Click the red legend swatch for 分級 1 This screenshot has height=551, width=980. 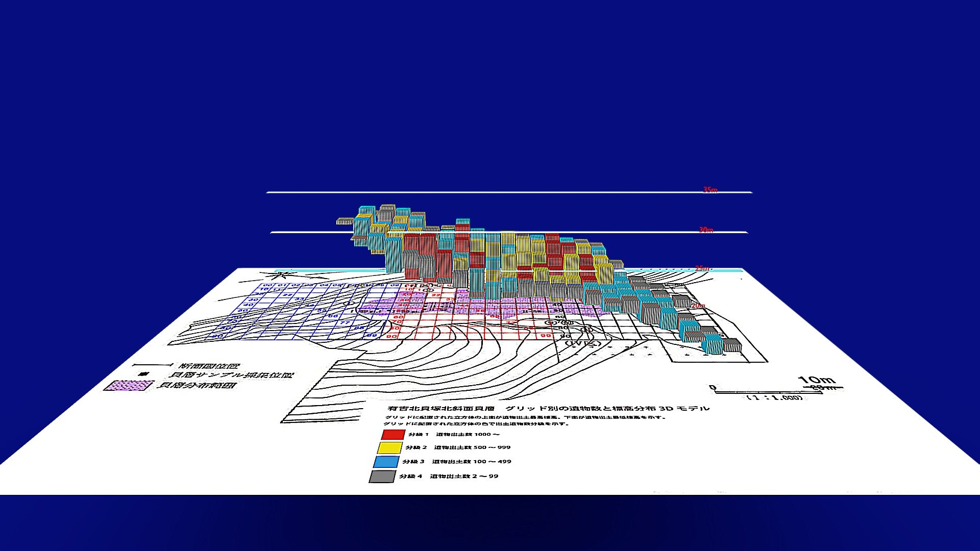pos(393,435)
